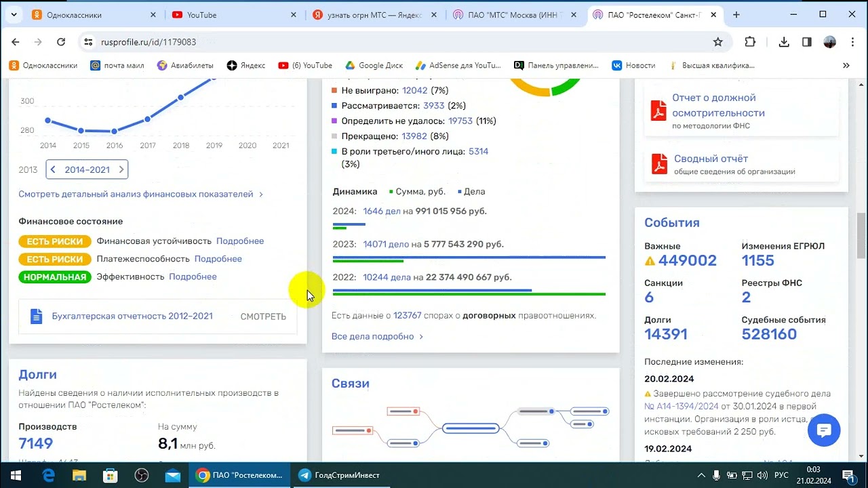
Task: Open the Яндекс bookmark
Action: pyautogui.click(x=246, y=66)
